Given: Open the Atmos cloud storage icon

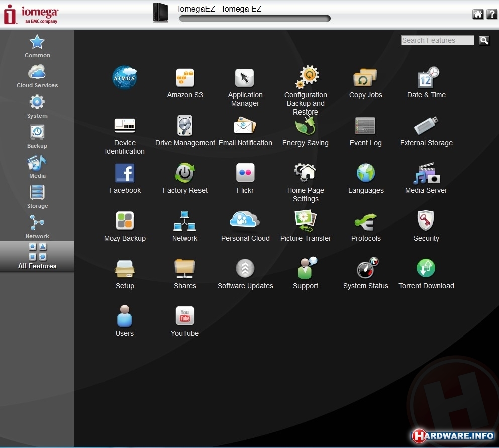Looking at the screenshot, I should (124, 78).
